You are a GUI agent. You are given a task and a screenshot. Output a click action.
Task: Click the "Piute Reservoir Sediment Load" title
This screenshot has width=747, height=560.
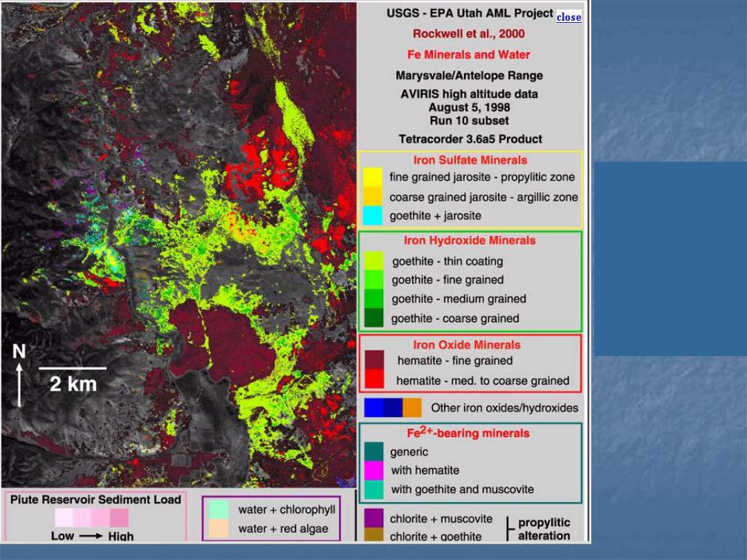tap(95, 500)
